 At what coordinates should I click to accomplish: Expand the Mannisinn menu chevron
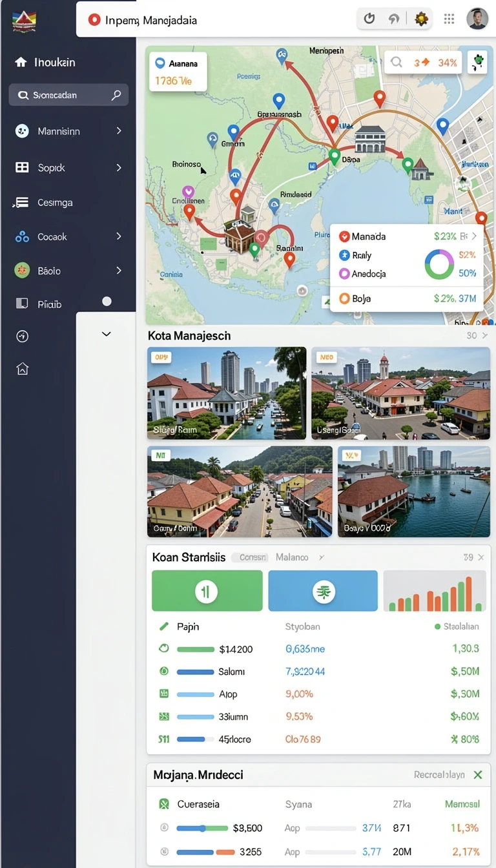pyautogui.click(x=119, y=130)
